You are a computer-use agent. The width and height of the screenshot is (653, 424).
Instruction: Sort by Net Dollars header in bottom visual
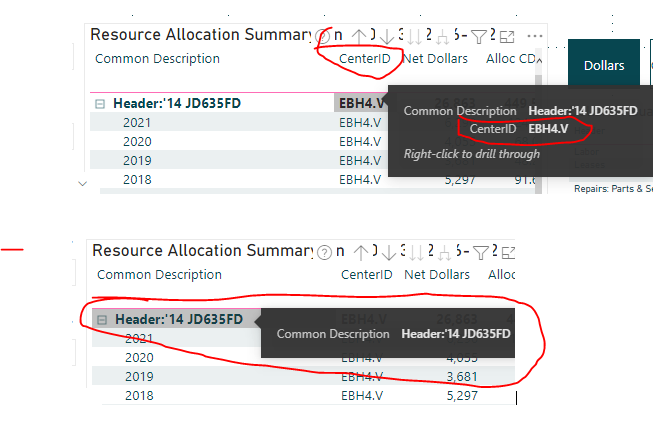437,275
